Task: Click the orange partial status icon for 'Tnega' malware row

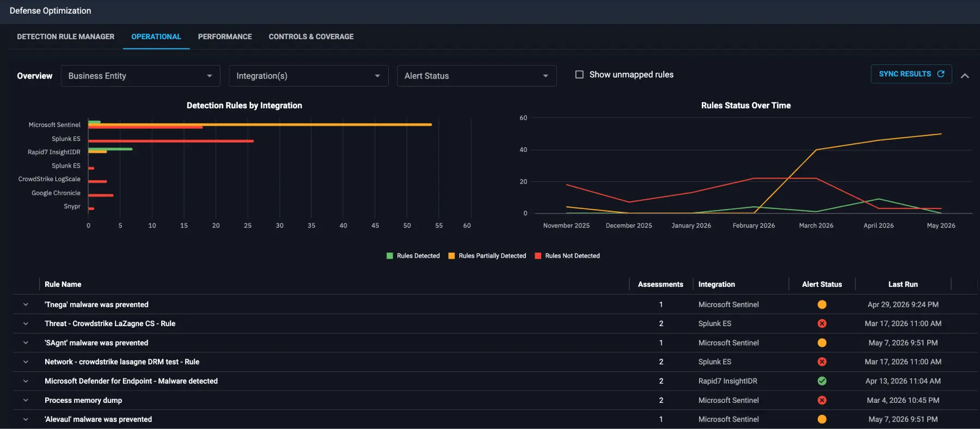Action: tap(822, 304)
